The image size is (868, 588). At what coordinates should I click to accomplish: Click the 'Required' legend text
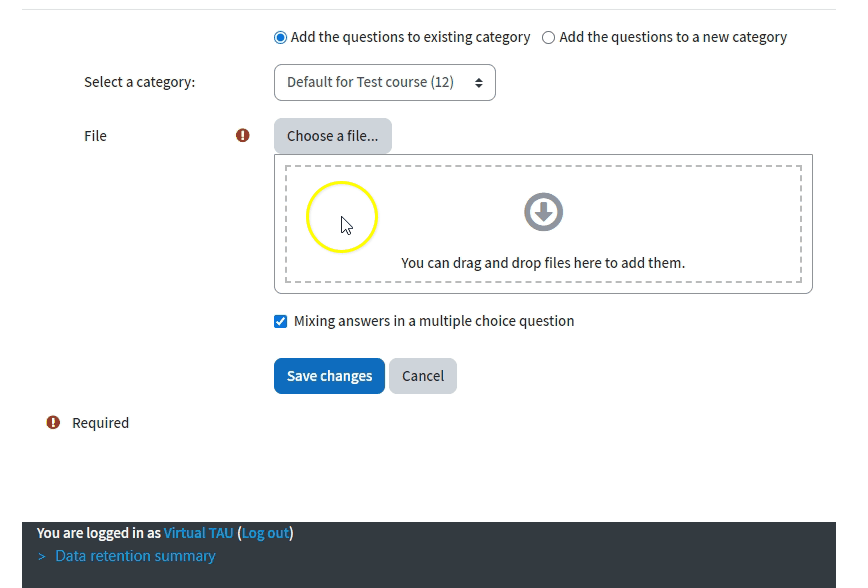click(x=100, y=423)
